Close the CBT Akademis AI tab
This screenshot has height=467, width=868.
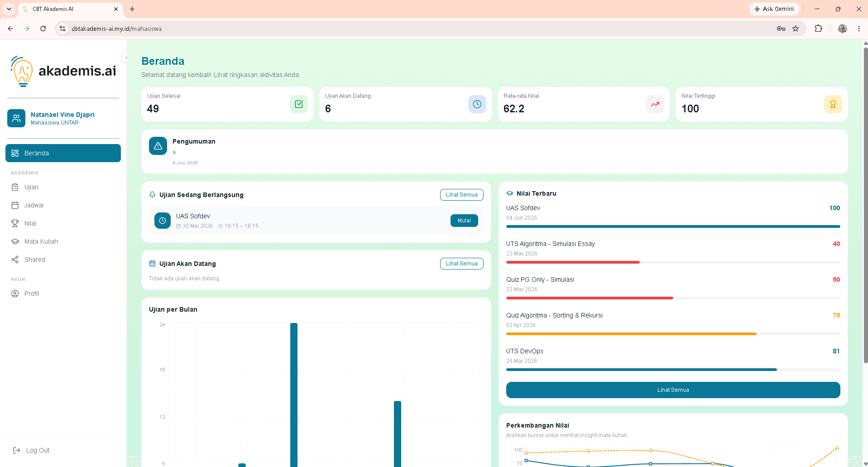[116, 9]
